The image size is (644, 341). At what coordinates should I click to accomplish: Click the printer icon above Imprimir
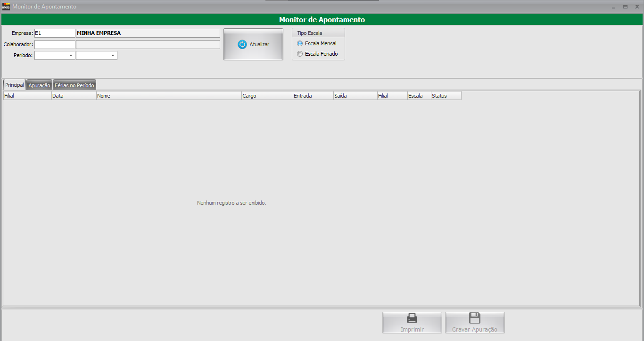coord(412,318)
